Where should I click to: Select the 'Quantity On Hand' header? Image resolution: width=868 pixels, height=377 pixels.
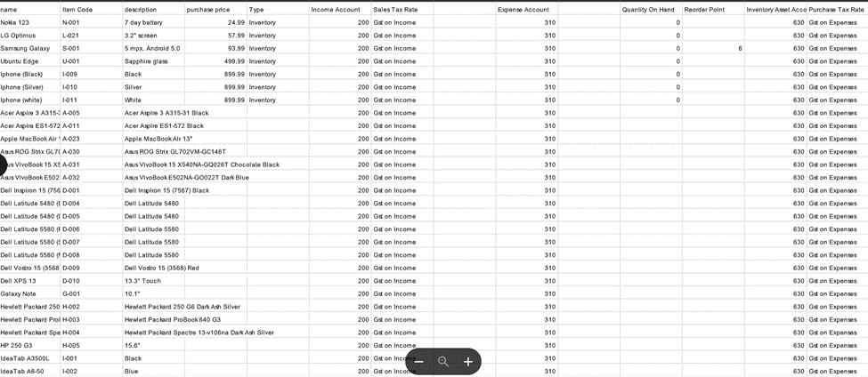click(x=648, y=10)
